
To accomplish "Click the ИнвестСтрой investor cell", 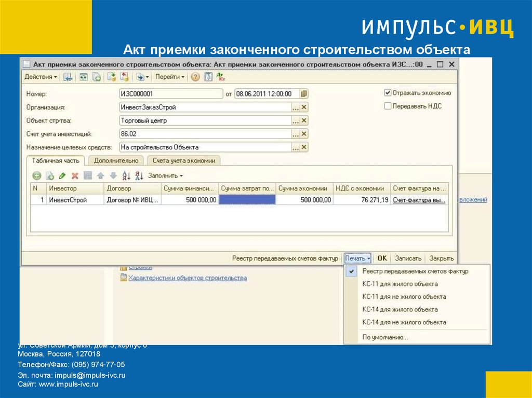I will tap(75, 200).
